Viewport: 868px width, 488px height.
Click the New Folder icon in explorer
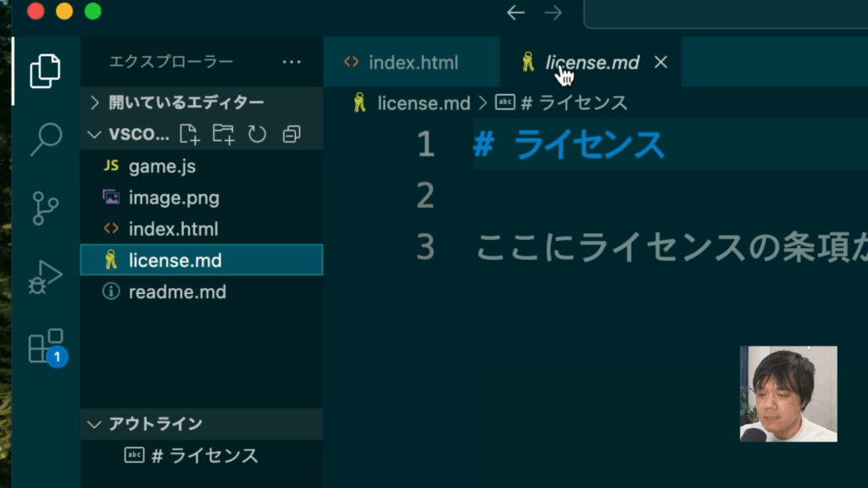point(223,134)
